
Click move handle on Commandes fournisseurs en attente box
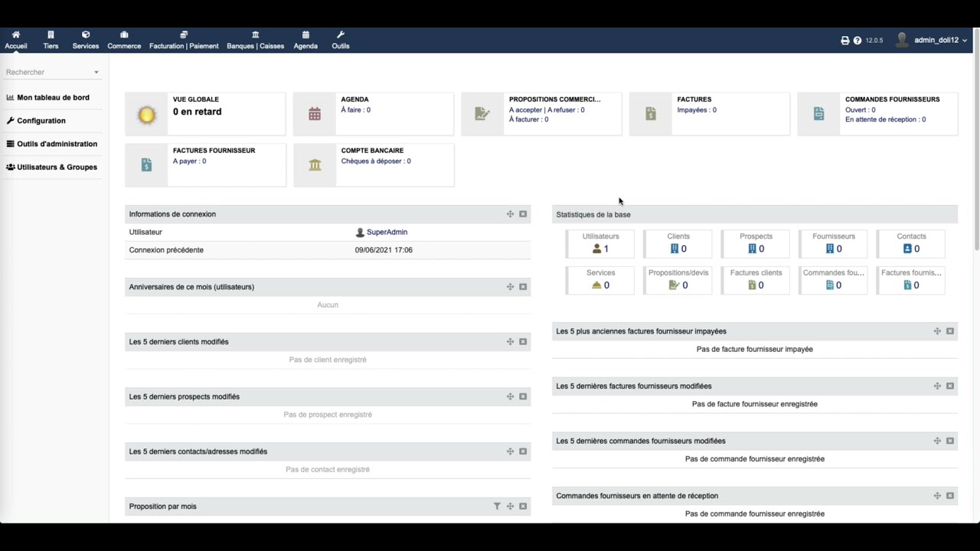(937, 496)
